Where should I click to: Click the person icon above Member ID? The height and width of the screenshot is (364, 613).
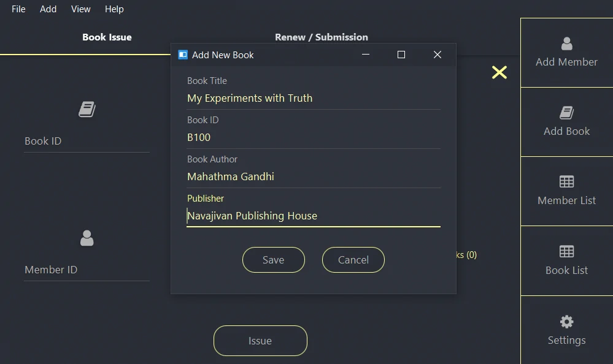(x=87, y=238)
